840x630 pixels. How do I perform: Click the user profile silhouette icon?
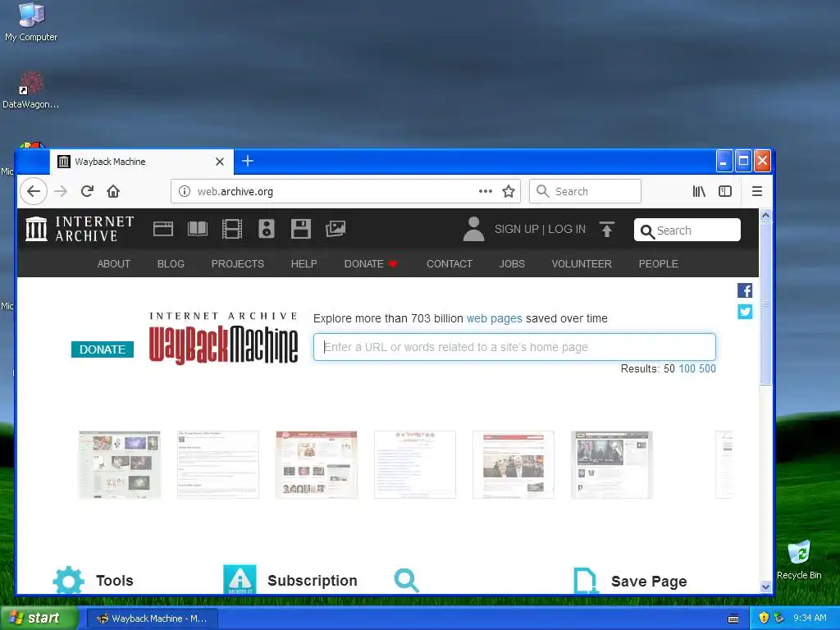pyautogui.click(x=473, y=230)
